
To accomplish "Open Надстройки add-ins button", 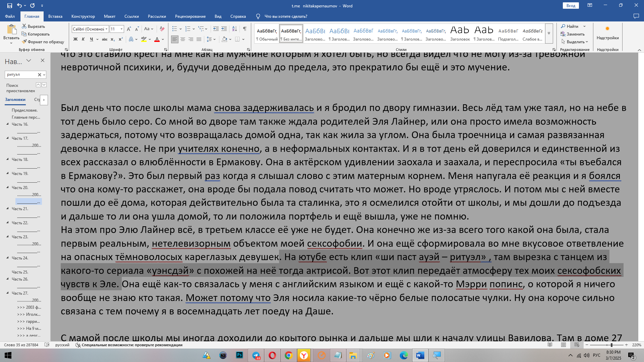I will tap(607, 33).
